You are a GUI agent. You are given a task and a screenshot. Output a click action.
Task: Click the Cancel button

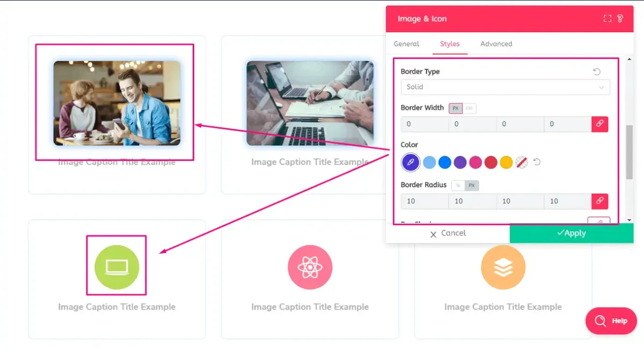pyautogui.click(x=448, y=233)
